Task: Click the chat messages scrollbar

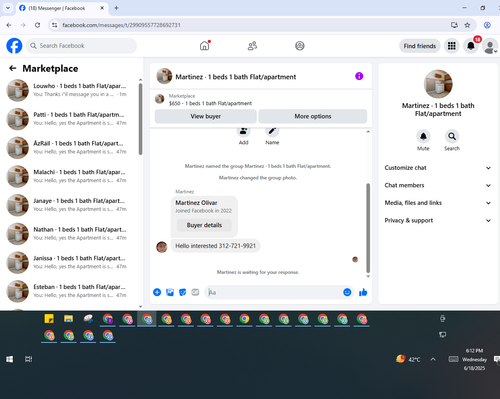Action: pyautogui.click(x=368, y=228)
